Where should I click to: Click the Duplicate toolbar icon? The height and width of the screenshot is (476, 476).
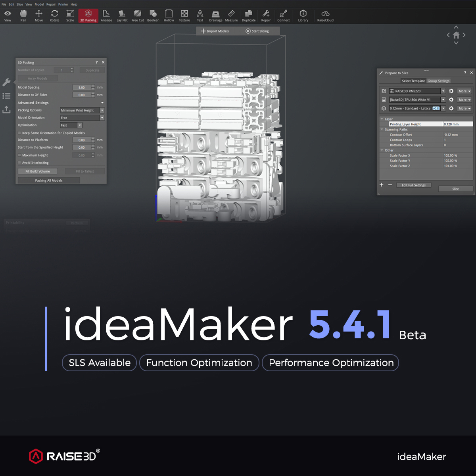[x=249, y=16]
